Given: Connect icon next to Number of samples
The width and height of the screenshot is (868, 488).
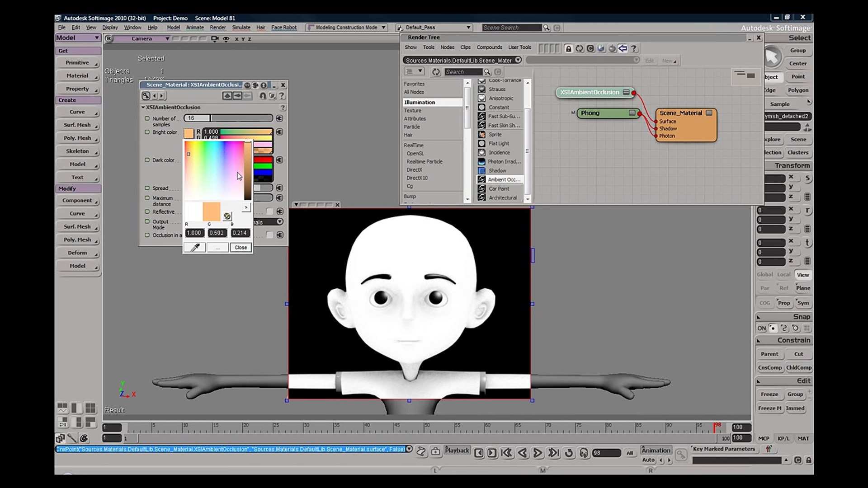Looking at the screenshot, I should click(279, 118).
